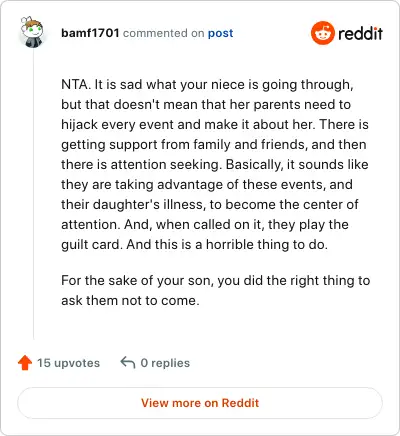Click the "View more on Reddit" button
Screen dimensions: 400x436
[200, 403]
